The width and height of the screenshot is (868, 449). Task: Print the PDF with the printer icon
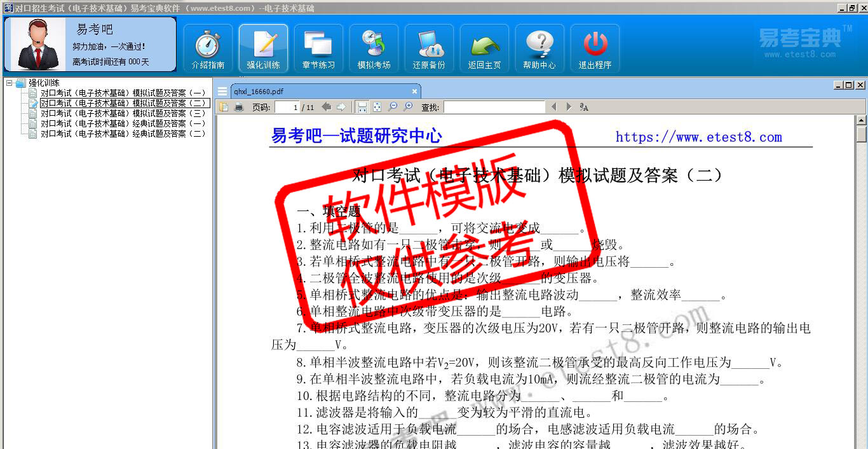239,107
